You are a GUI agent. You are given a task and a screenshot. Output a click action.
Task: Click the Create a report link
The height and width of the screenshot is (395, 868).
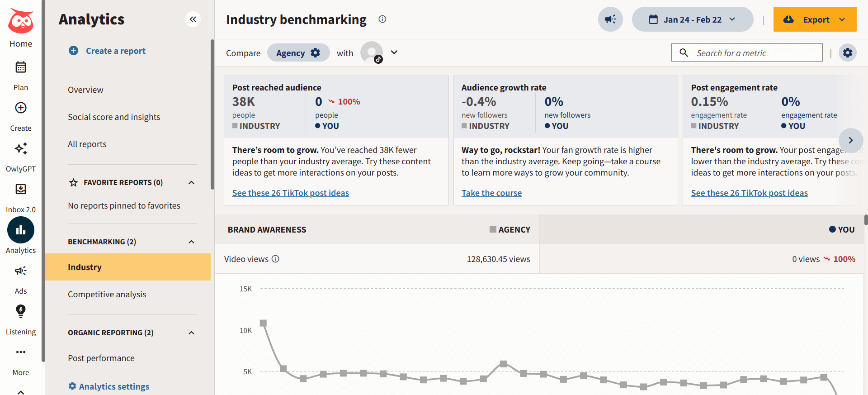pyautogui.click(x=116, y=51)
